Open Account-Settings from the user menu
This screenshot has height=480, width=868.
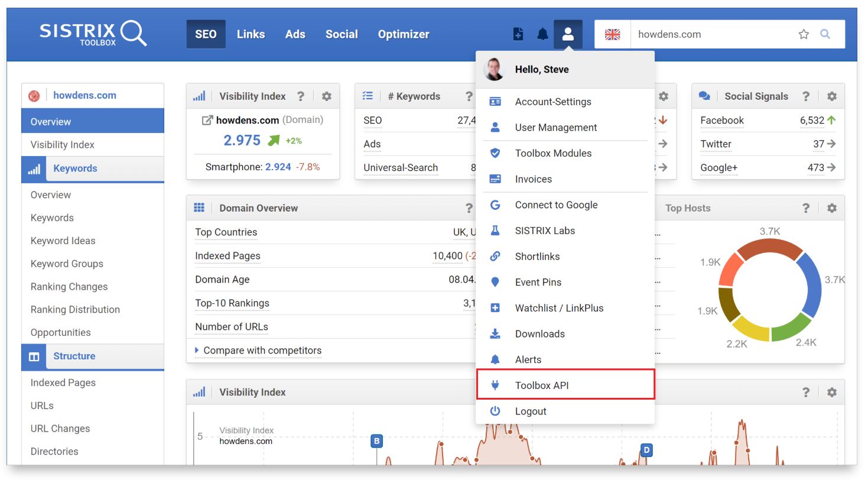[x=553, y=102]
